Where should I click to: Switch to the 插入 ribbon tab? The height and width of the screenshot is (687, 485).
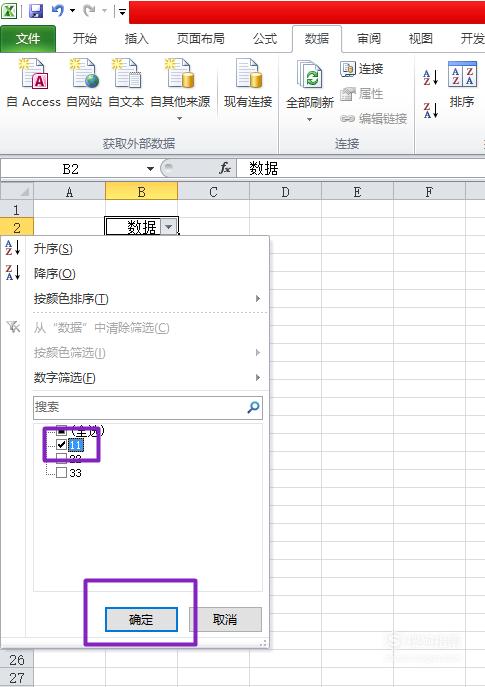coord(136,39)
